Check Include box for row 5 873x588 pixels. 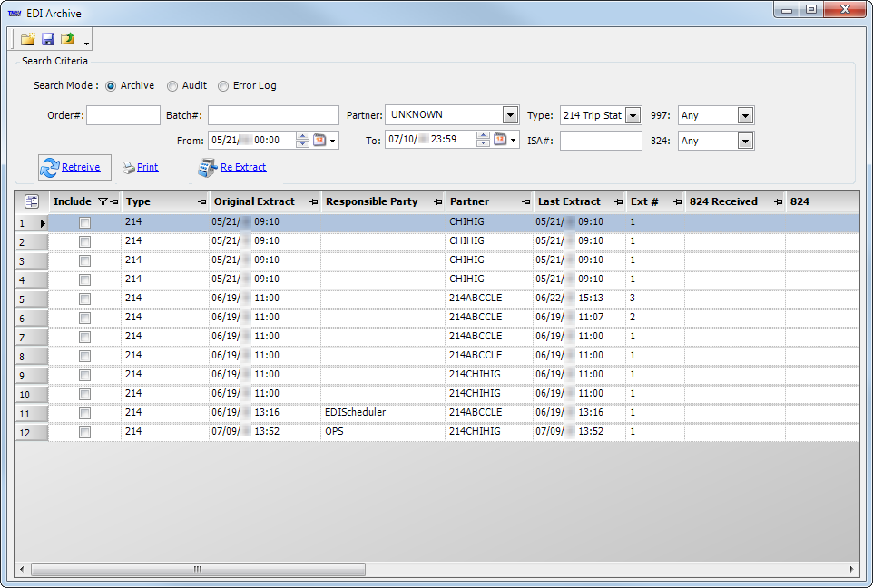84,299
